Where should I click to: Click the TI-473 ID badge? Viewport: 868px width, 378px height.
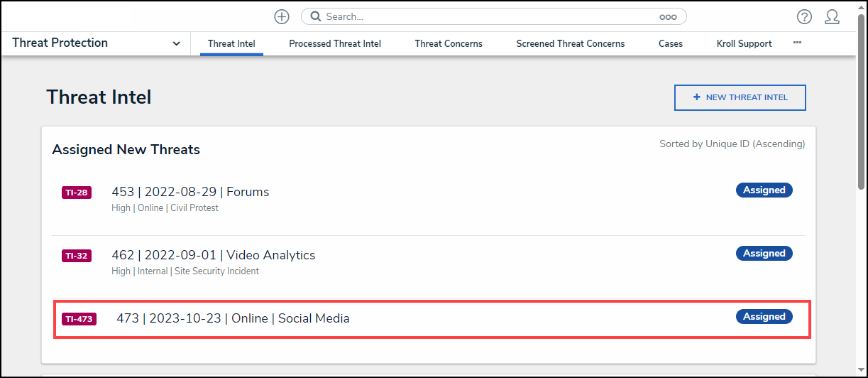pyautogui.click(x=79, y=319)
